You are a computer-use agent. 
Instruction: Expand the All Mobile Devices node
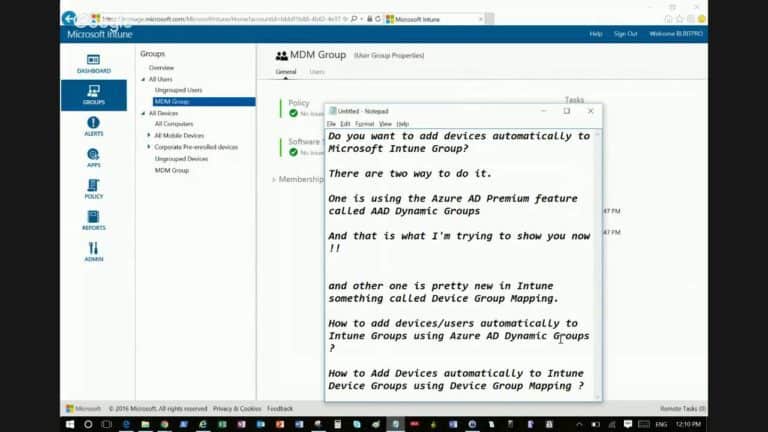149,135
